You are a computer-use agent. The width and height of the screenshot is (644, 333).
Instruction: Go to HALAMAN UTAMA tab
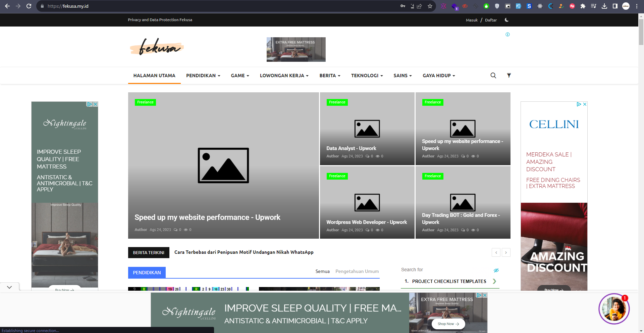[154, 76]
